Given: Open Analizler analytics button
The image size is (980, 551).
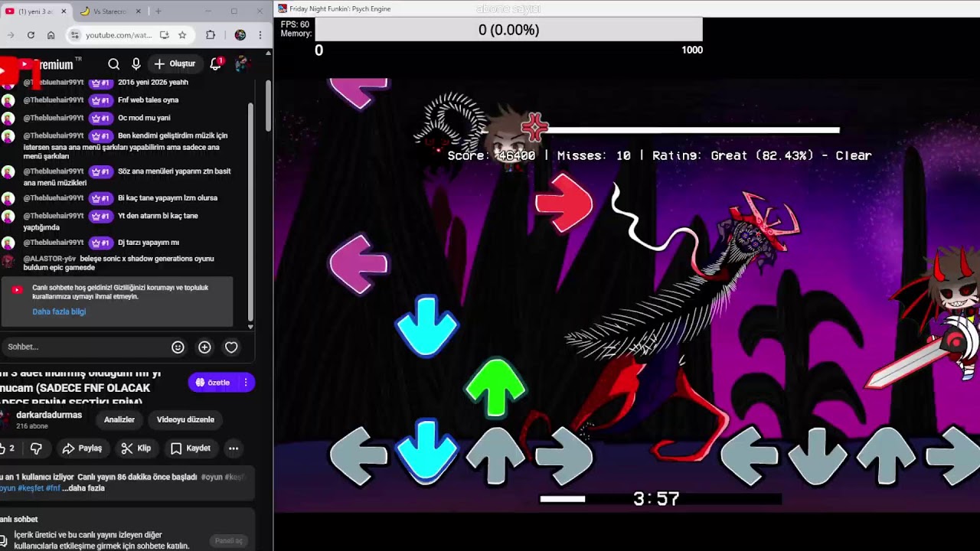Looking at the screenshot, I should [x=119, y=419].
